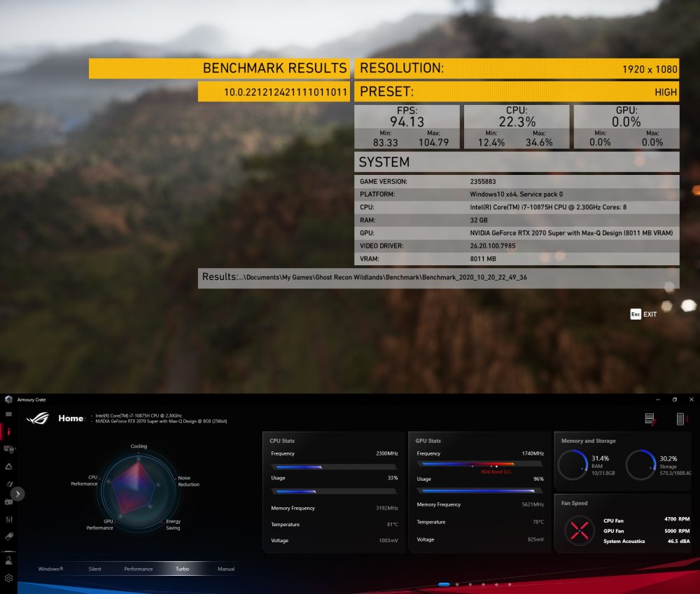This screenshot has height=594, width=700.
Task: Click the spinning fan icon in Fan Speed
Action: point(580,530)
